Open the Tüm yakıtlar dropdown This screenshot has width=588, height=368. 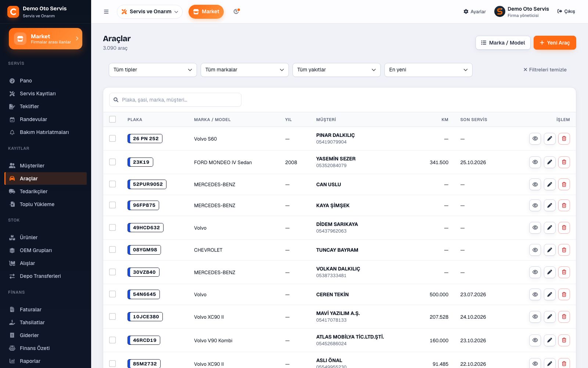337,70
